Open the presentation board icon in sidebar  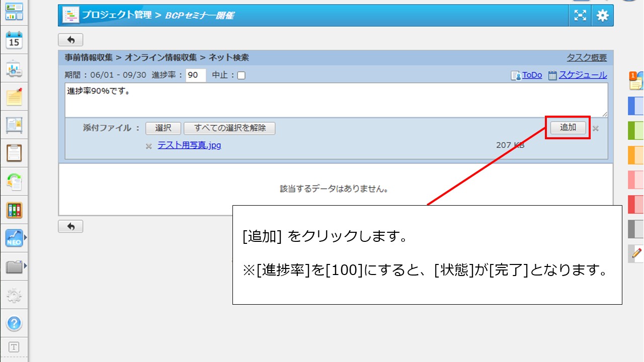14,69
